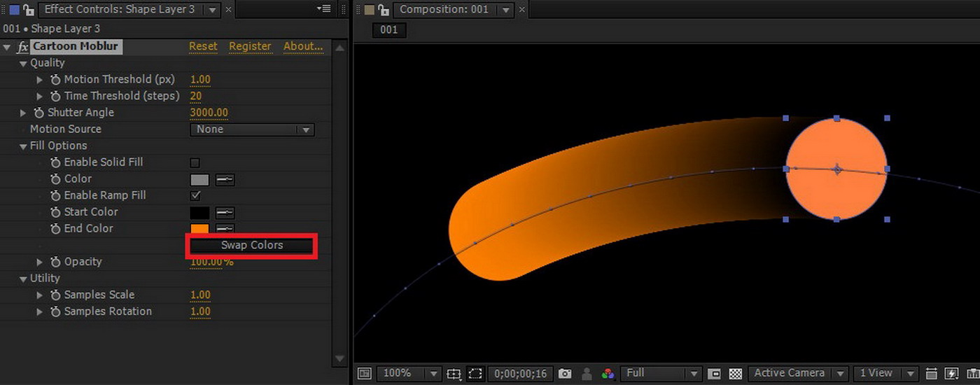Pick the End Color eyedropper icon

(x=225, y=228)
